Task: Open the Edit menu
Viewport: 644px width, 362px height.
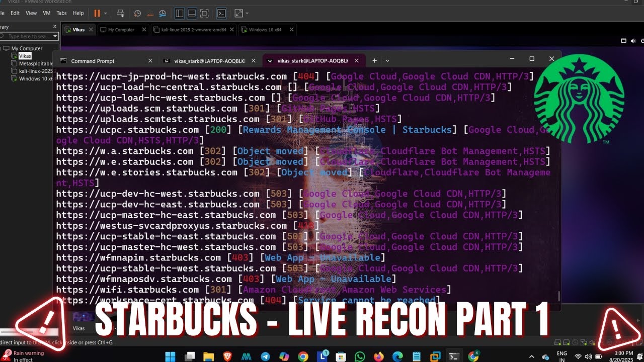Action: point(15,13)
